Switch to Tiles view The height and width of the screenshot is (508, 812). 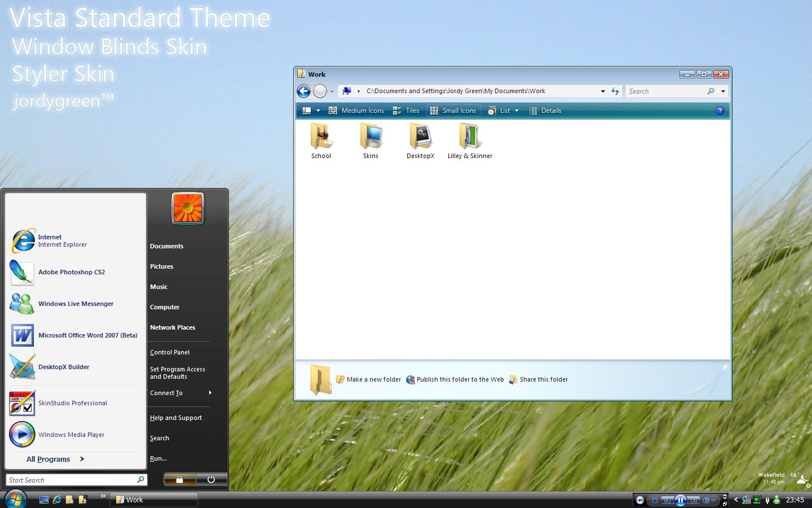pyautogui.click(x=407, y=111)
